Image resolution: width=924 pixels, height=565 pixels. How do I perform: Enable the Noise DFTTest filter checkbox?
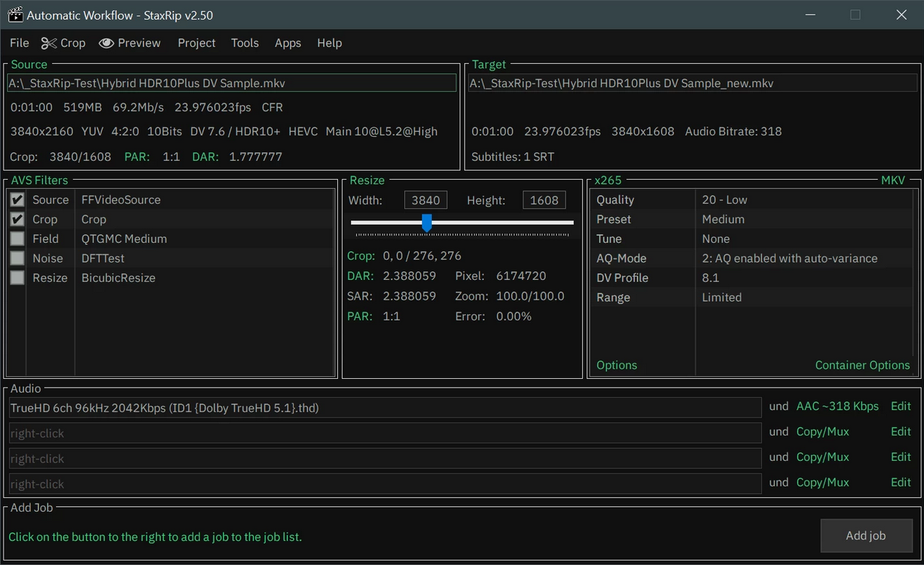point(17,258)
